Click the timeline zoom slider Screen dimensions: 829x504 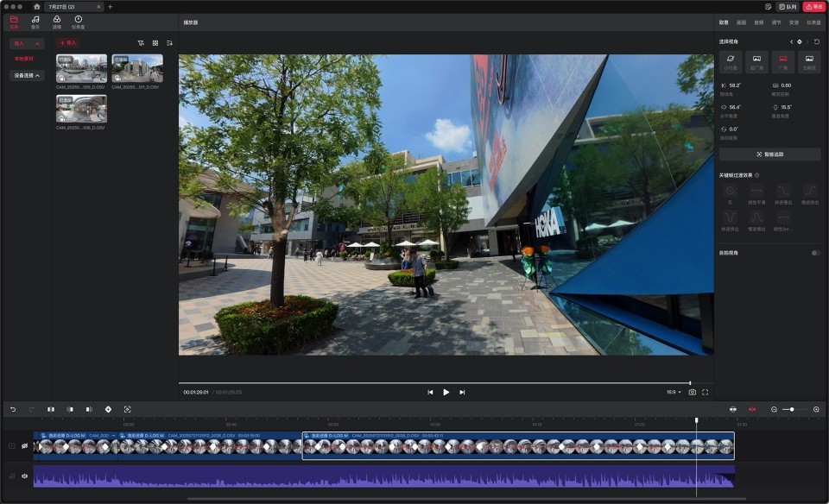[x=794, y=409]
